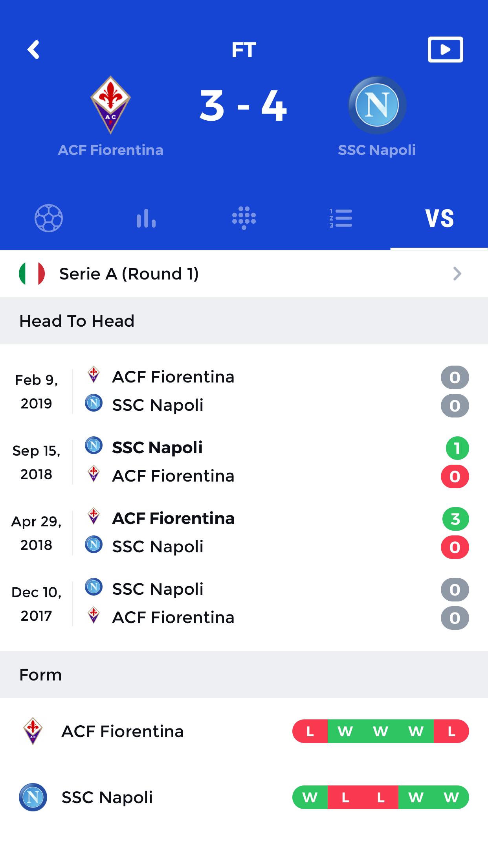The width and height of the screenshot is (488, 868).
Task: Open the numbered list standings tab
Action: [x=341, y=218]
